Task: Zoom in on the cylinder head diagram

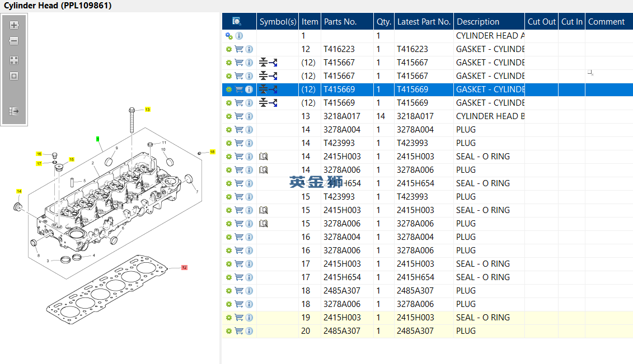Action: pyautogui.click(x=14, y=26)
